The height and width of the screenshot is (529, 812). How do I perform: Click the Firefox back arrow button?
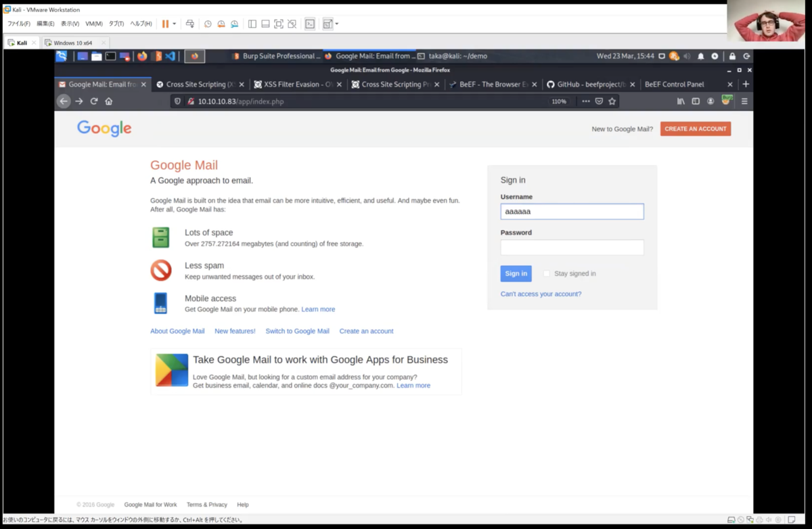click(64, 101)
